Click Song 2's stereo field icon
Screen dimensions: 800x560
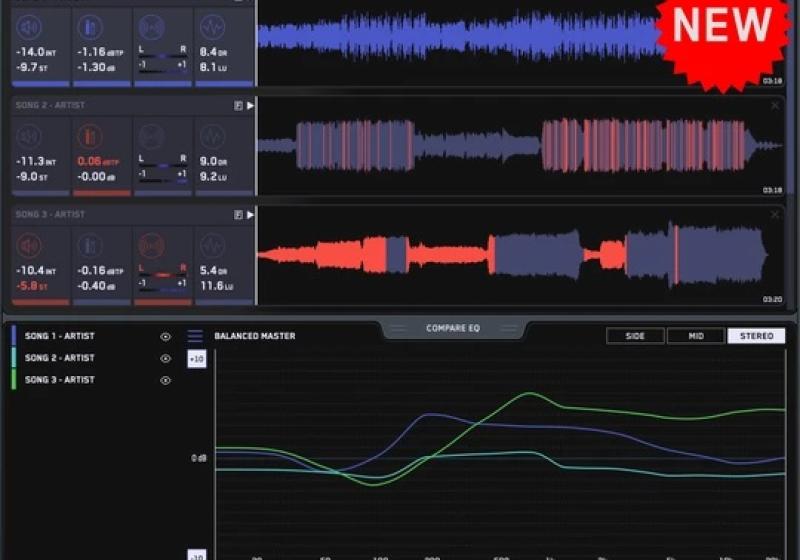point(152,137)
